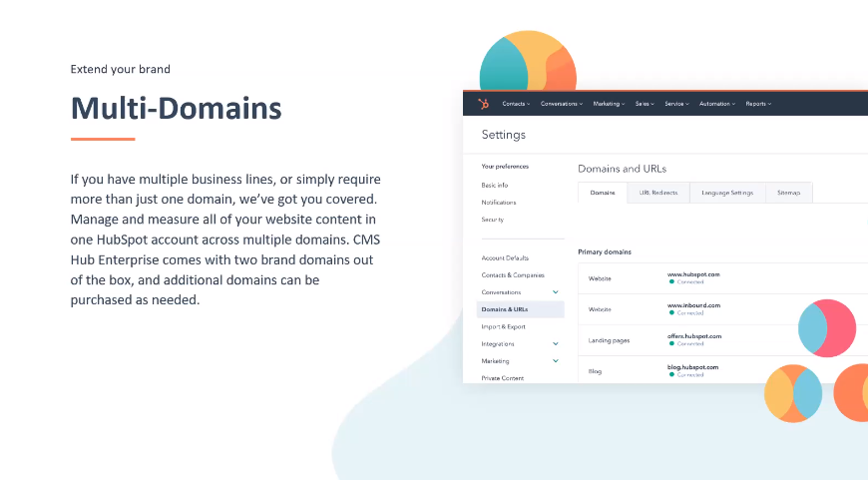Expand the Integrations sidebar chevron
The image size is (868, 480).
click(556, 344)
